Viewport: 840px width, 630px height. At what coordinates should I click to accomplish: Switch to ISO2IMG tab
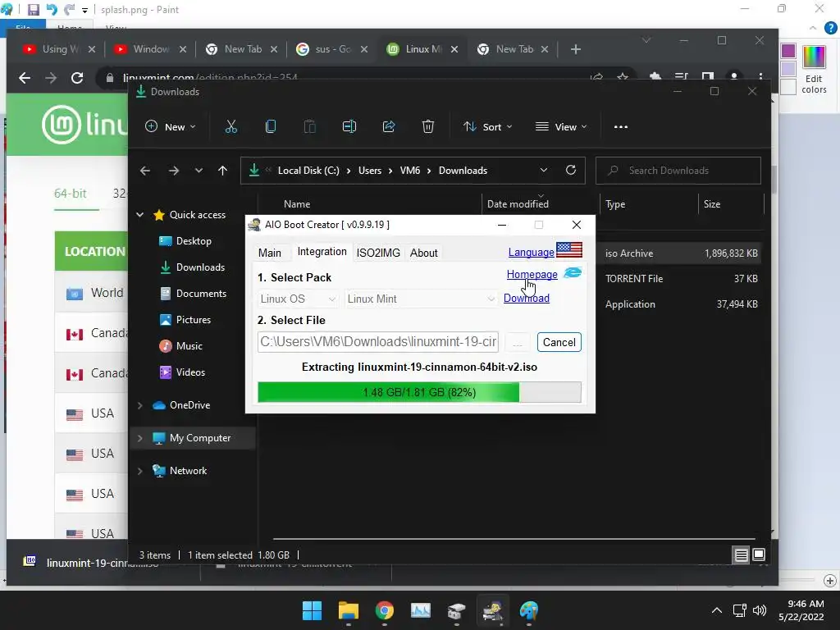click(378, 253)
